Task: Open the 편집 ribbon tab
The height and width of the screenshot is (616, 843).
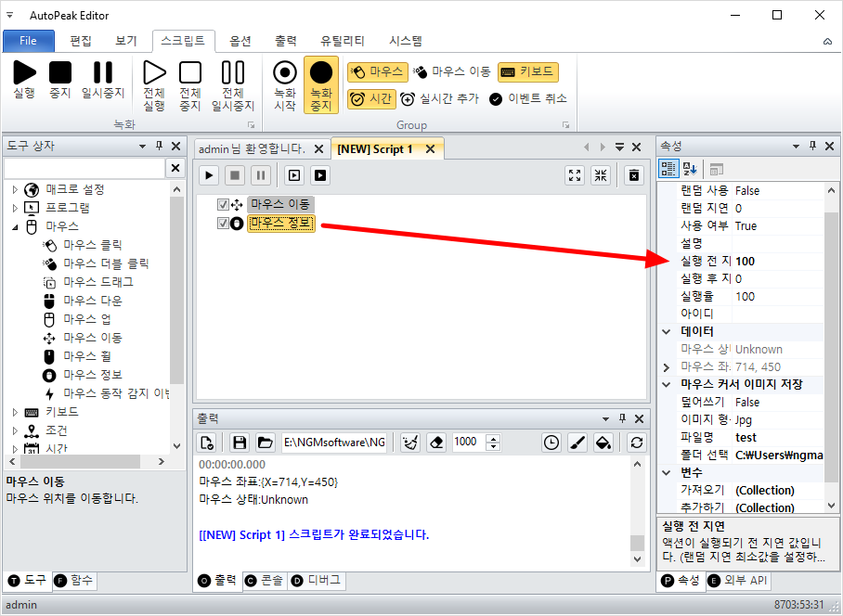Action: pyautogui.click(x=81, y=41)
